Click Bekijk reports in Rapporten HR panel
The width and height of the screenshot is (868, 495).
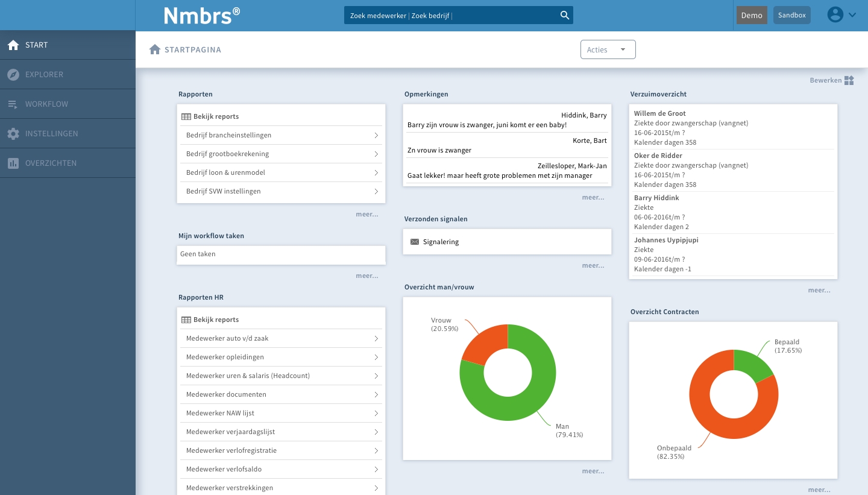216,320
